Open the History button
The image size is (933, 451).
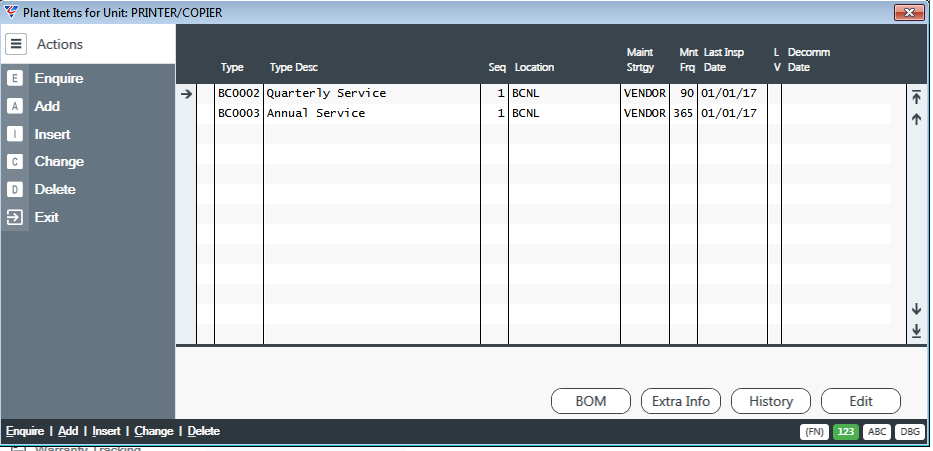click(771, 401)
